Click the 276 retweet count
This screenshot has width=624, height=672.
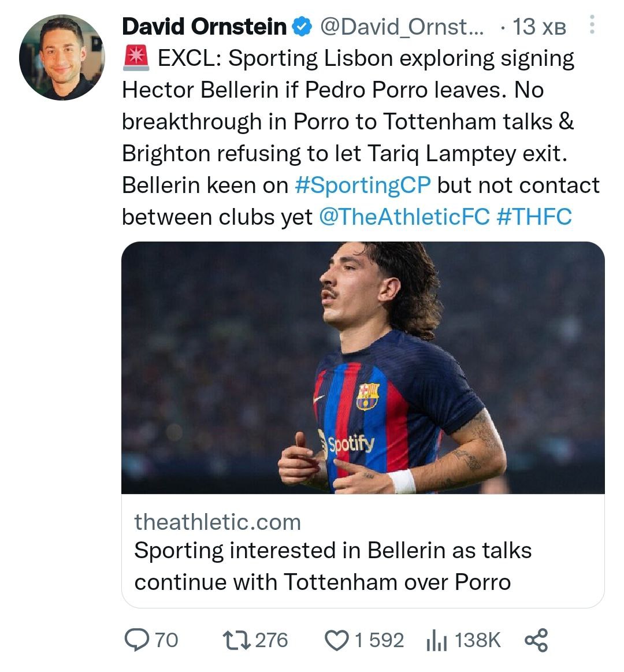[x=271, y=640]
